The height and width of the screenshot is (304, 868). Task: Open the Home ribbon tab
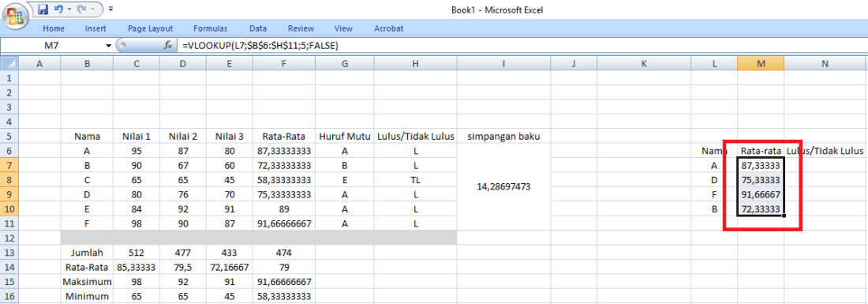point(54,28)
